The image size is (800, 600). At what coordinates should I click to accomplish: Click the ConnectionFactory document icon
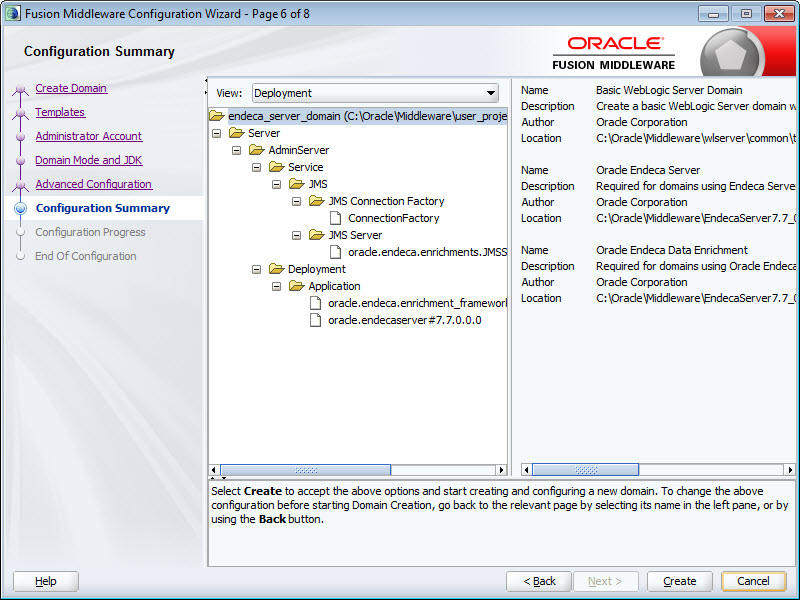335,218
